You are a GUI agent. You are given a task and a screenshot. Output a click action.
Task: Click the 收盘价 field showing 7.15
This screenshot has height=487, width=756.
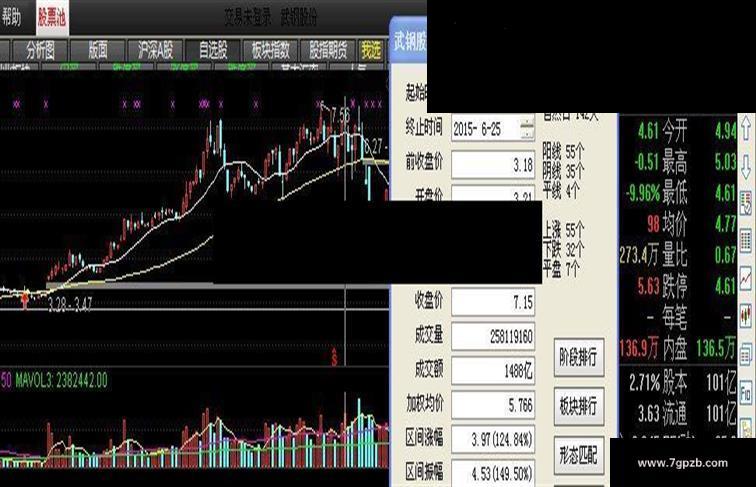click(493, 303)
